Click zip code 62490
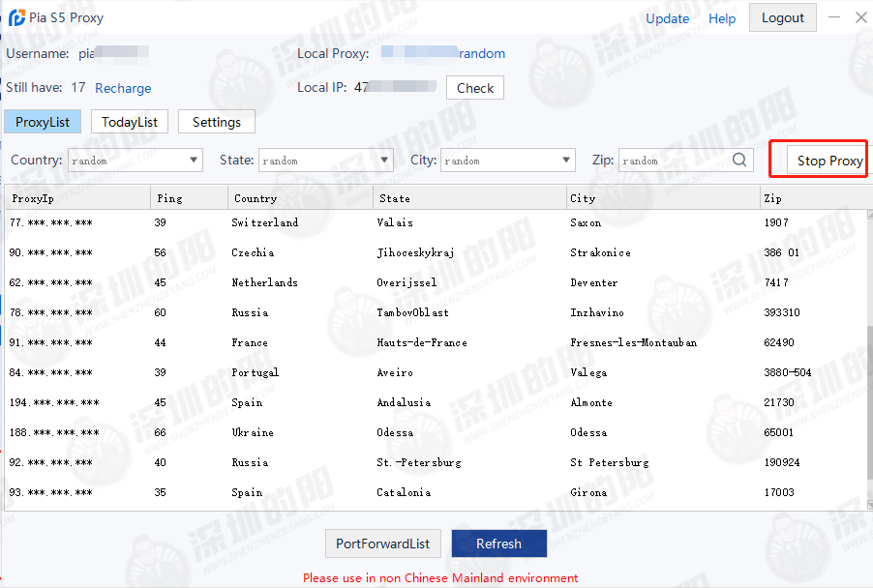The image size is (873, 588). click(x=779, y=342)
